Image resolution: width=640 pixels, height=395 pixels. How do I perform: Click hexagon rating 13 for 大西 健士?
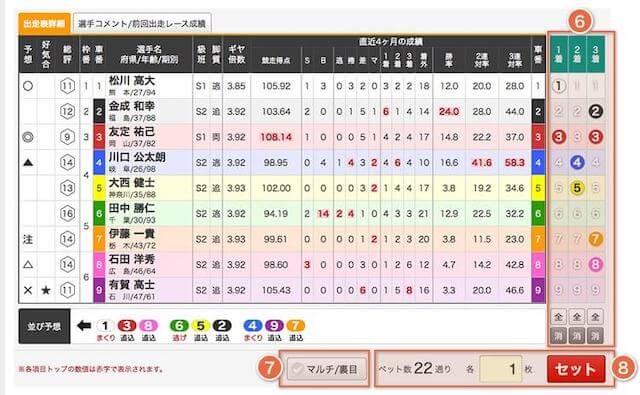pyautogui.click(x=67, y=188)
